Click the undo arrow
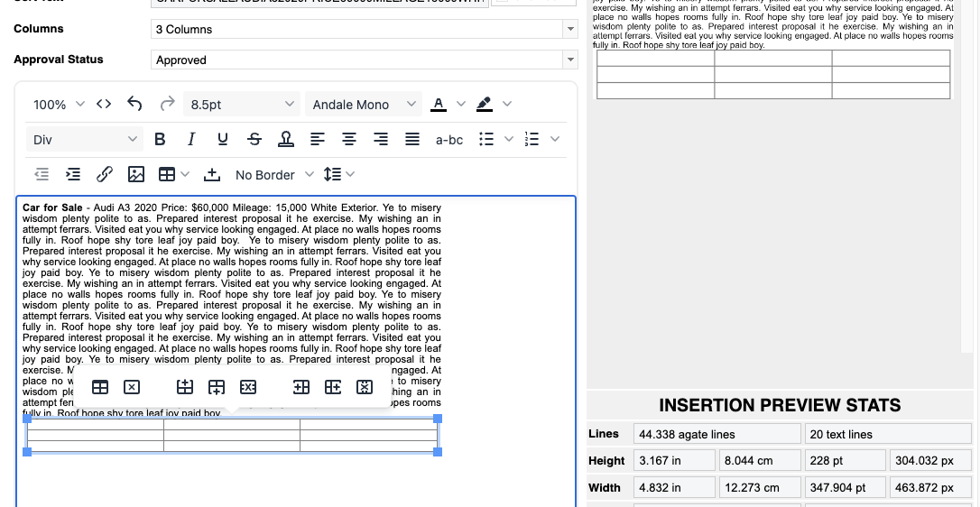This screenshot has width=980, height=507. point(134,105)
